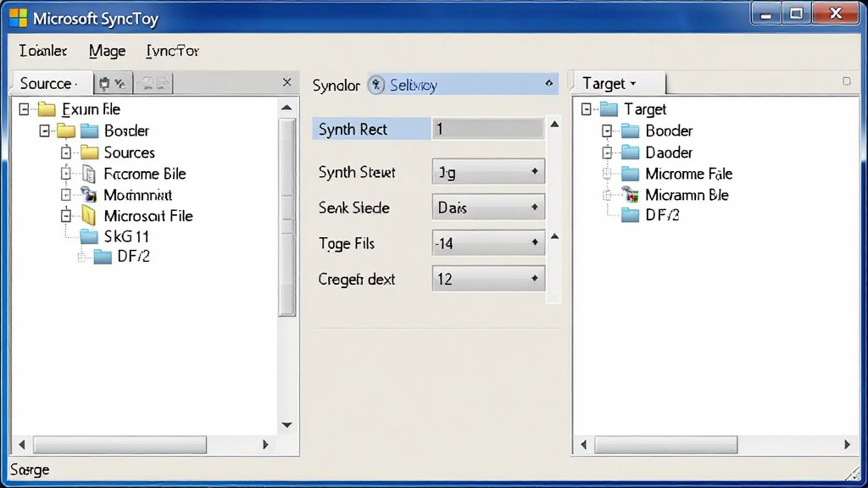
Task: Collapse the root Target node
Action: 587,109
